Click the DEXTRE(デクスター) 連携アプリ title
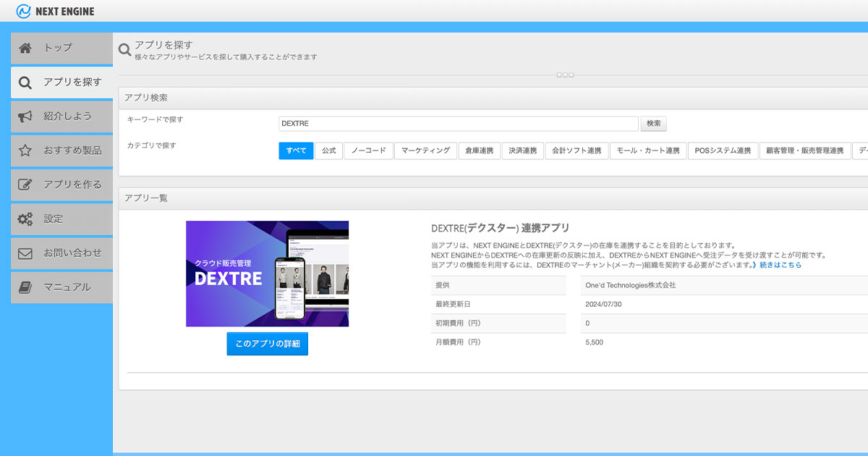 click(x=500, y=228)
